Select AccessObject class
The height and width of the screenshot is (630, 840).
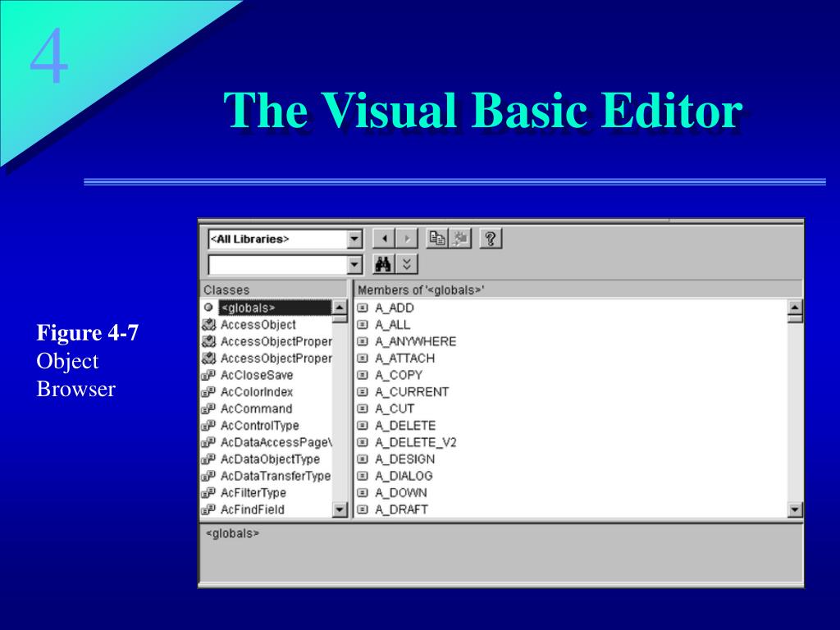pyautogui.click(x=258, y=325)
